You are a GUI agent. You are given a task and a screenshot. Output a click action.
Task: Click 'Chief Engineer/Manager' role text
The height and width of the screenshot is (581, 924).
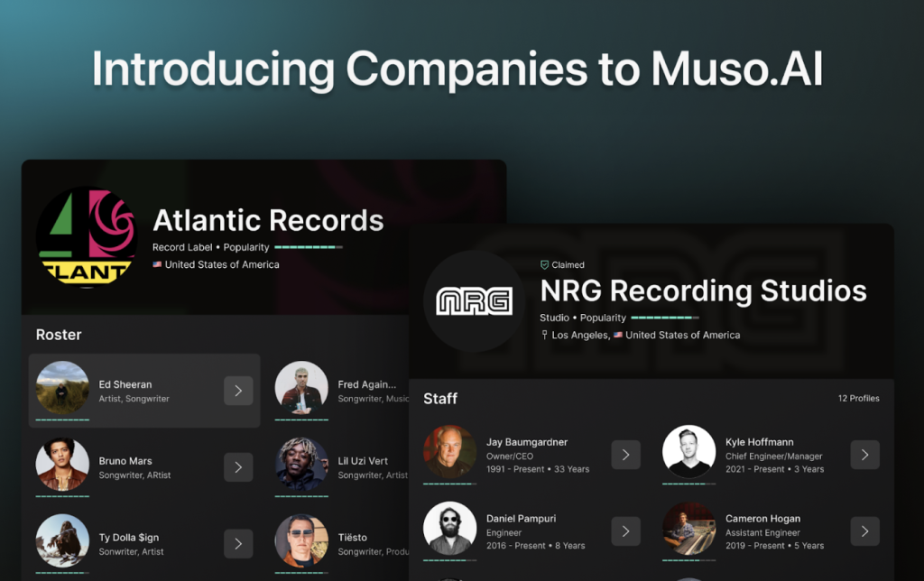coord(773,456)
